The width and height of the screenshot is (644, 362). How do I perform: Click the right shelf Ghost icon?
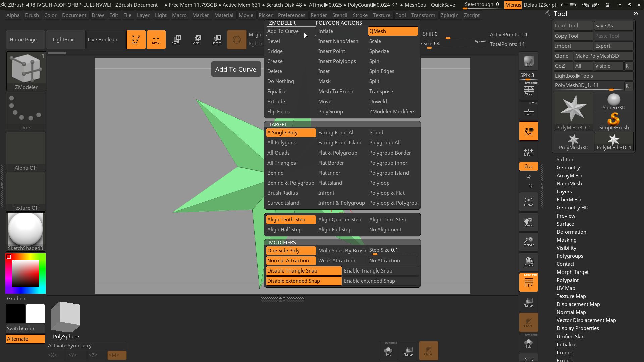(528, 322)
